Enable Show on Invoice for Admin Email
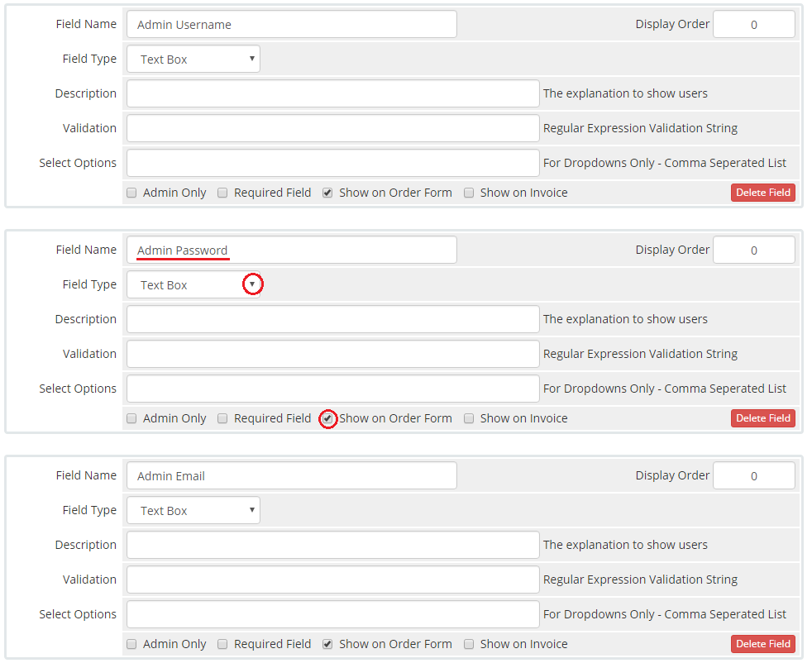The image size is (812, 663). (x=469, y=644)
